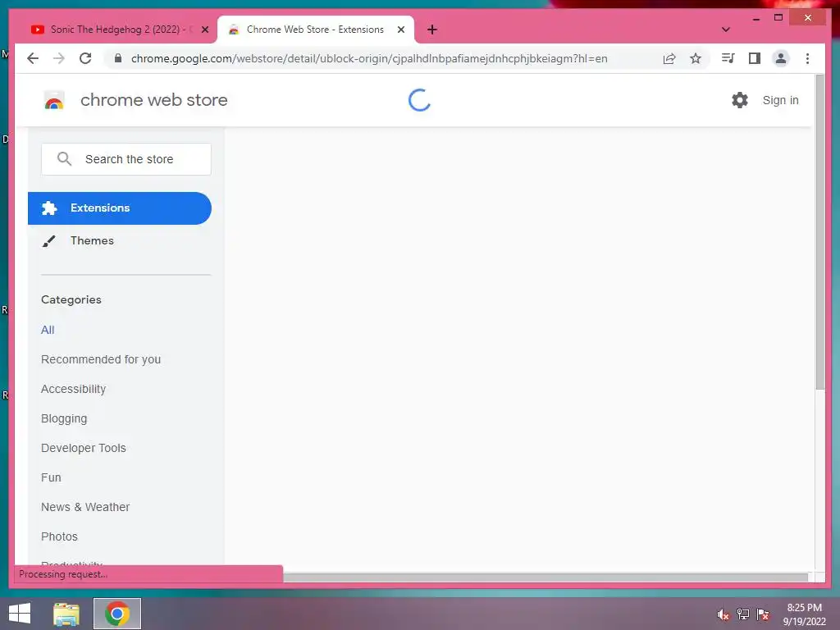This screenshot has width=840, height=630.
Task: Open a new tab with the plus button
Action: point(432,30)
